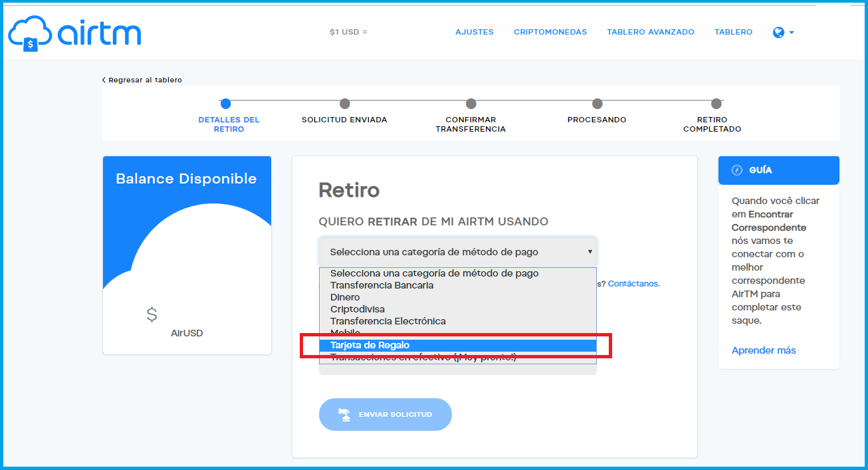The width and height of the screenshot is (868, 470).
Task: Click the $1 USD exchange rate text
Action: pos(348,32)
